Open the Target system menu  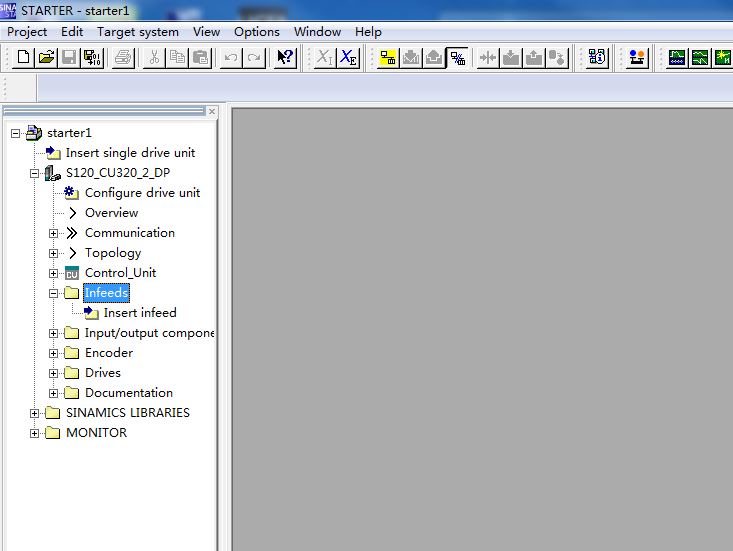tap(138, 32)
